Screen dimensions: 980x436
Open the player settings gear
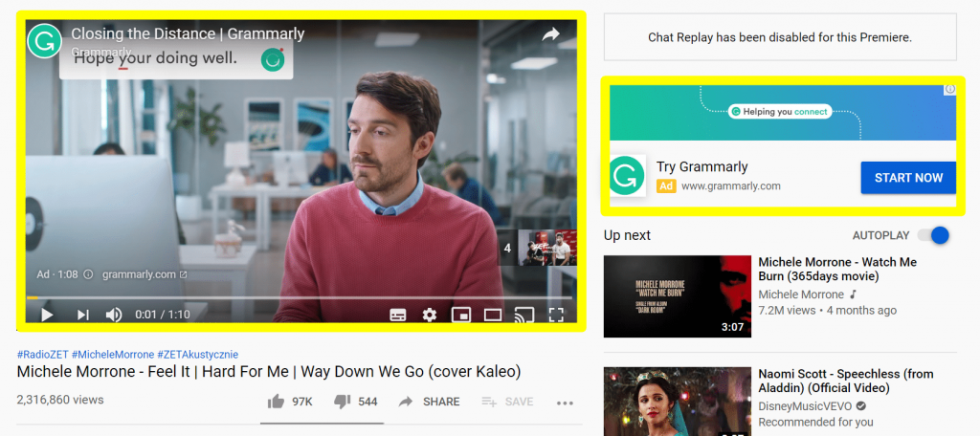[x=430, y=315]
